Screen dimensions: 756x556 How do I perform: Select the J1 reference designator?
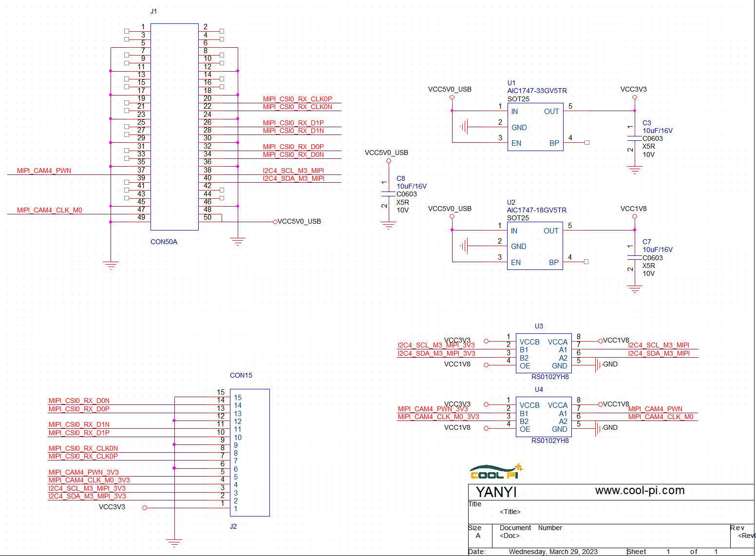[154, 11]
